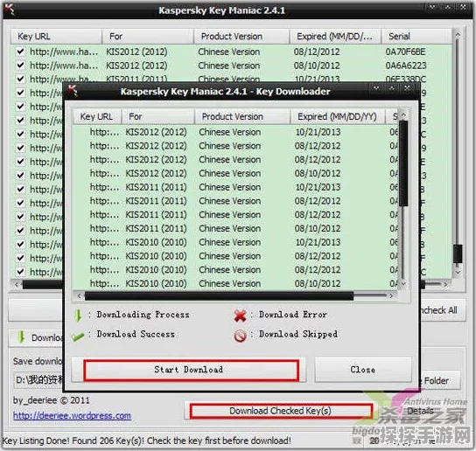Sort main window list by Serial header
The width and height of the screenshot is (476, 451).
tap(416, 37)
